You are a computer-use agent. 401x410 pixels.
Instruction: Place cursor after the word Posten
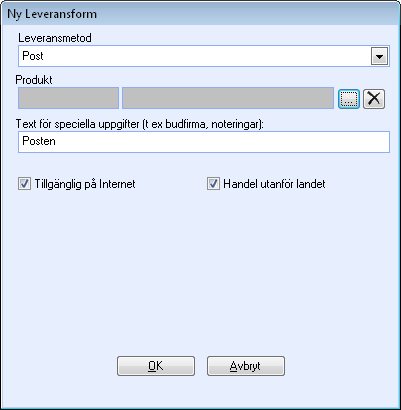point(57,141)
